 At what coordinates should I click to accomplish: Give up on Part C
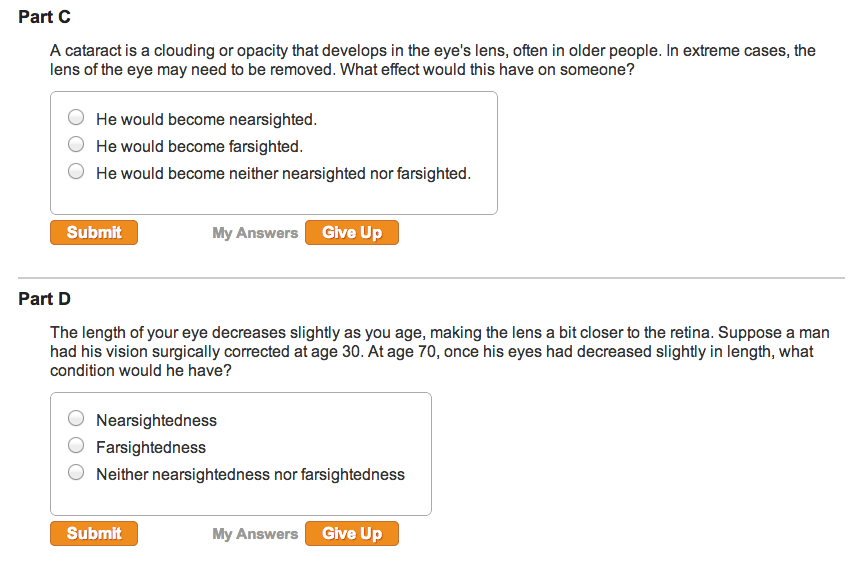pyautogui.click(x=352, y=233)
